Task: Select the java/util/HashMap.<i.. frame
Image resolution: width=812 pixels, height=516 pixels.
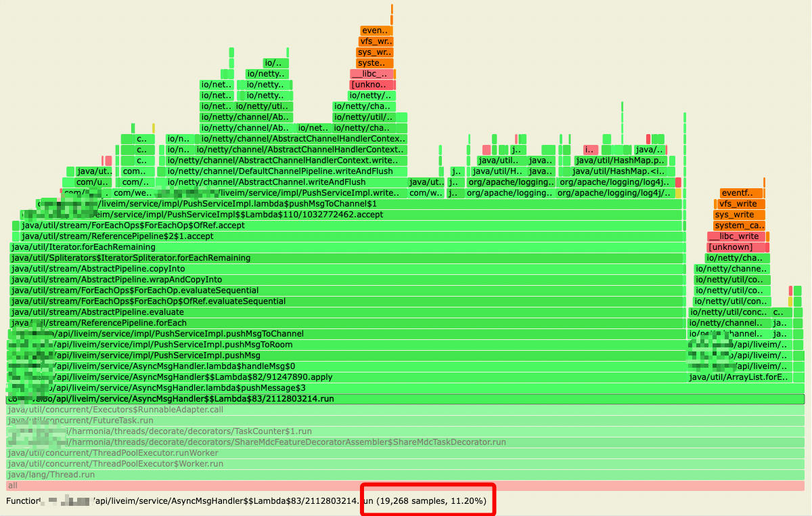Action: (x=618, y=171)
